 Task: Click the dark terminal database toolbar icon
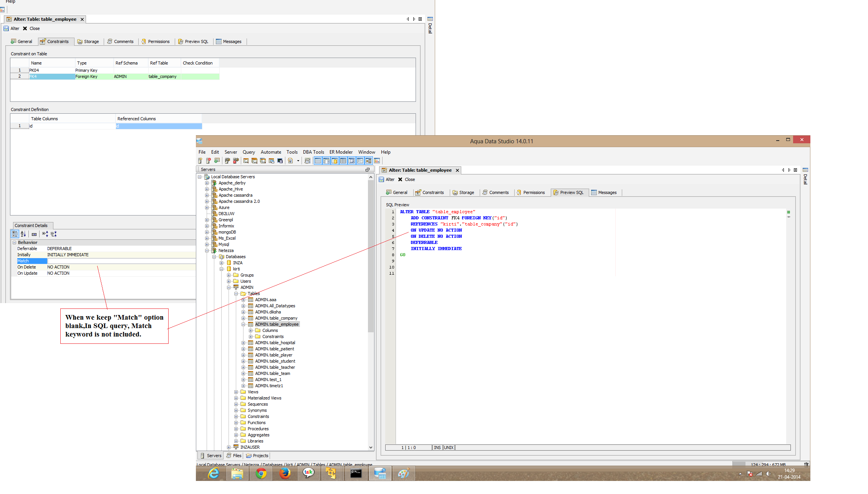coord(280,161)
